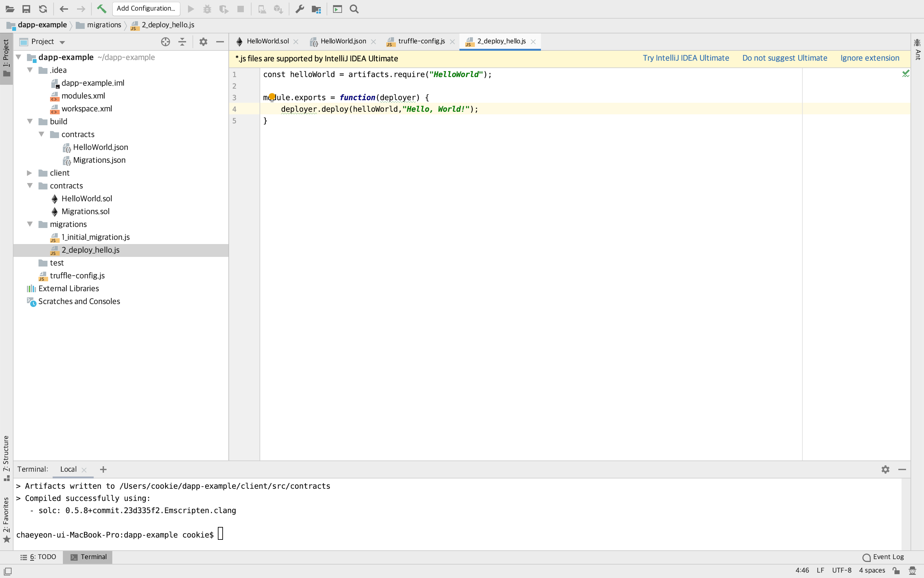Click Try IntelliJ IDEA Ultimate link
The height and width of the screenshot is (578, 924).
[x=686, y=58]
